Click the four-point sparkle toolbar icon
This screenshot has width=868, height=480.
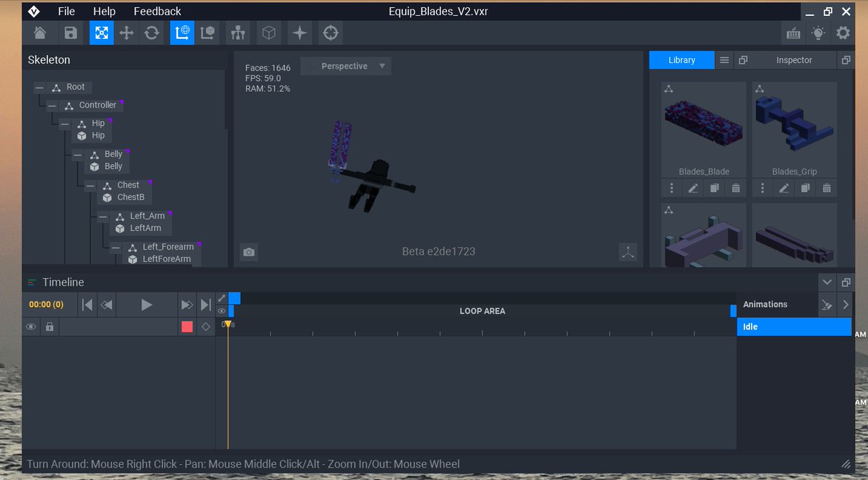299,33
